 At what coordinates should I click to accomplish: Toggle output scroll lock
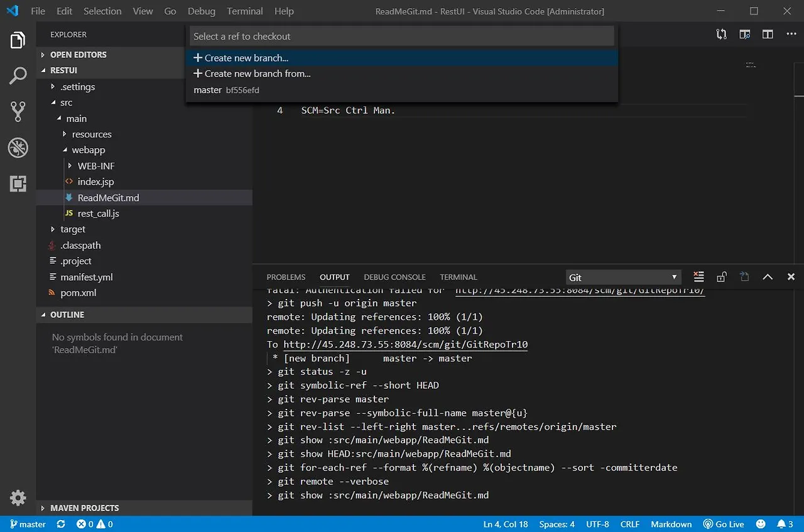(722, 277)
